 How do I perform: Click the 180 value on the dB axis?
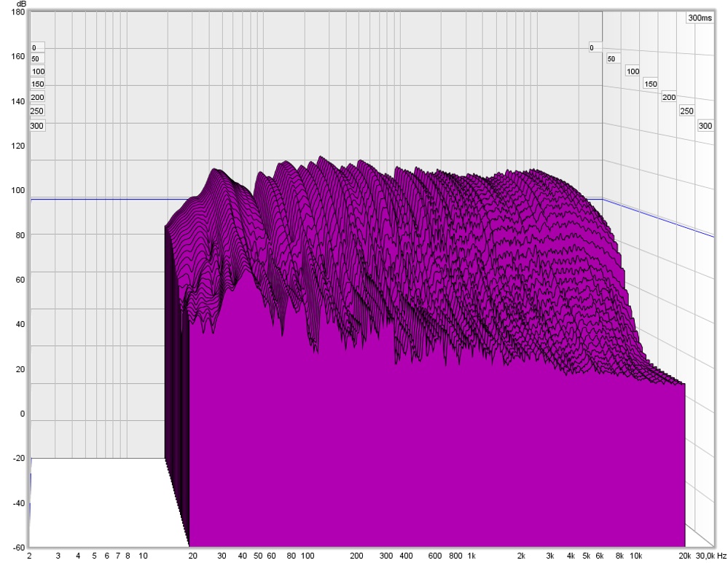tap(18, 12)
